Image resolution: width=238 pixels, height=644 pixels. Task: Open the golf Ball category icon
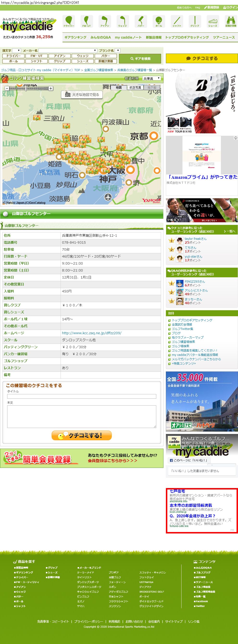[x=159, y=21]
